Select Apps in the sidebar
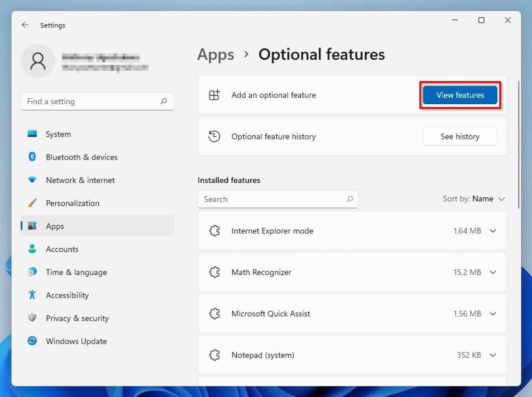 (x=55, y=226)
